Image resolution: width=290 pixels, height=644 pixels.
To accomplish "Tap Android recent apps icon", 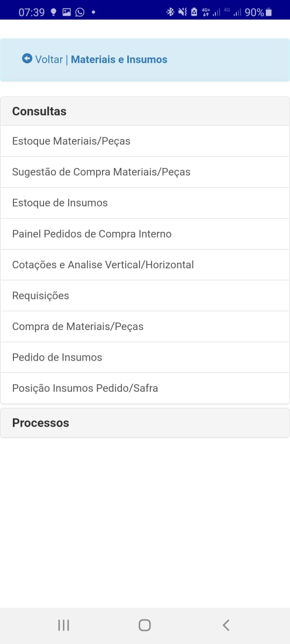I will (x=63, y=625).
